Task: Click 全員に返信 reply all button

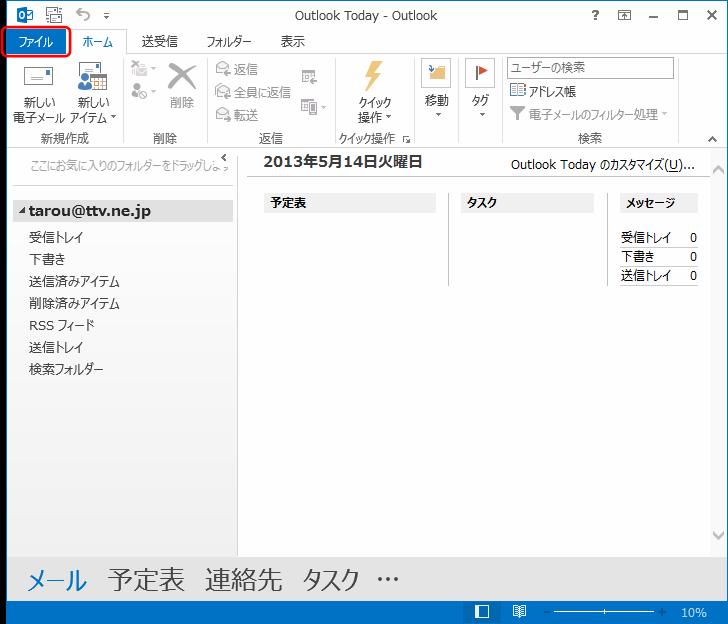Action: 253,92
